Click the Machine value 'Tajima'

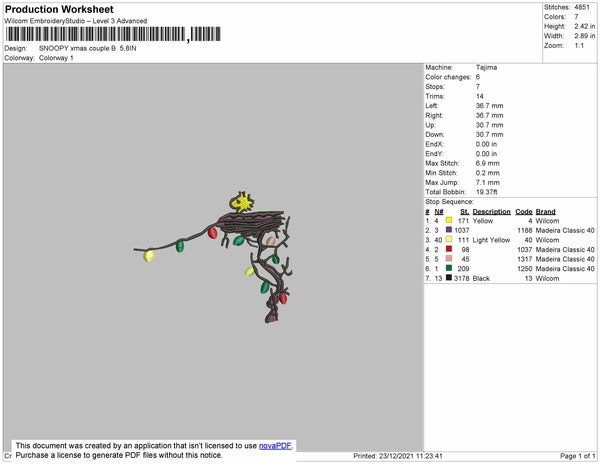click(x=486, y=67)
